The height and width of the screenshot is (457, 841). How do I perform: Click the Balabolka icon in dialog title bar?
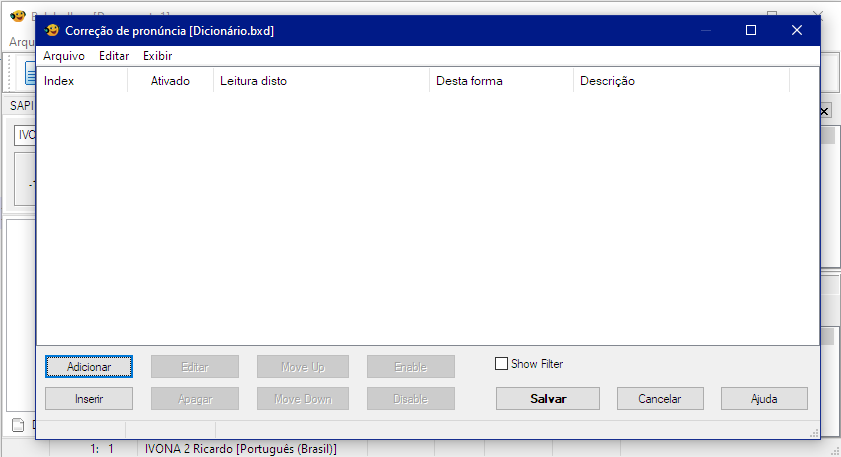tap(53, 30)
